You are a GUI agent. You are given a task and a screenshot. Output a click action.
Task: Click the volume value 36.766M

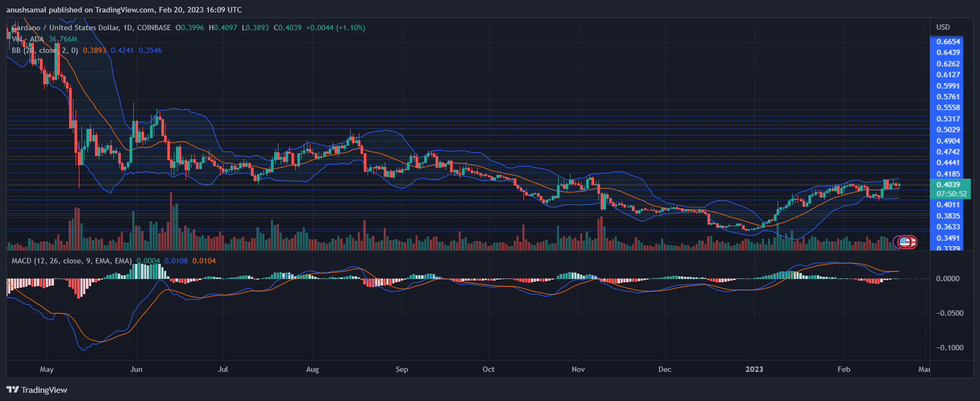(x=63, y=39)
